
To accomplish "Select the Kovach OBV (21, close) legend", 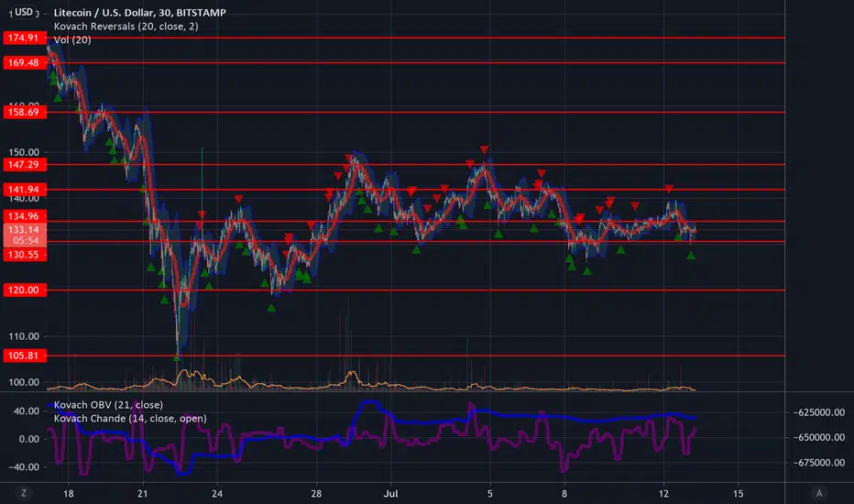I will coord(108,405).
